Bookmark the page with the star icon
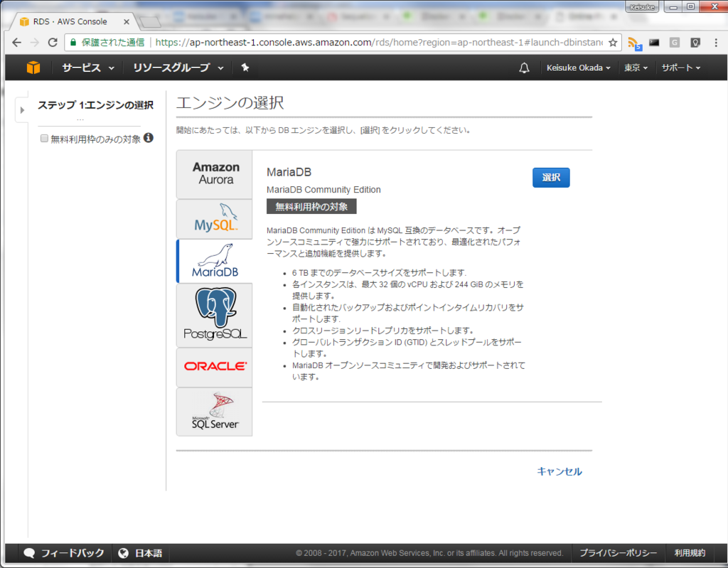Viewport: 728px width, 568px height. tap(613, 42)
